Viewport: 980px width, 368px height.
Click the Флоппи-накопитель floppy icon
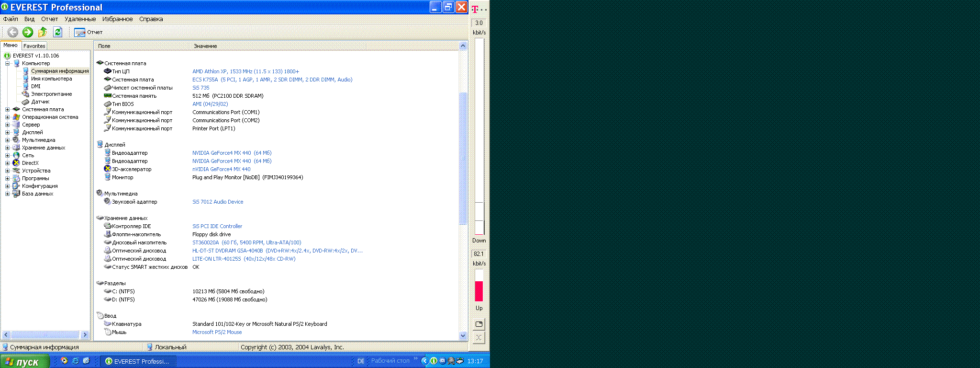coord(108,234)
